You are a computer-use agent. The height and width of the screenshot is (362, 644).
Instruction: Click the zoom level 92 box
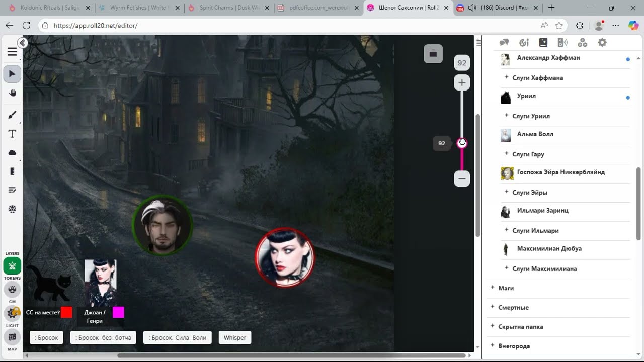pyautogui.click(x=462, y=63)
